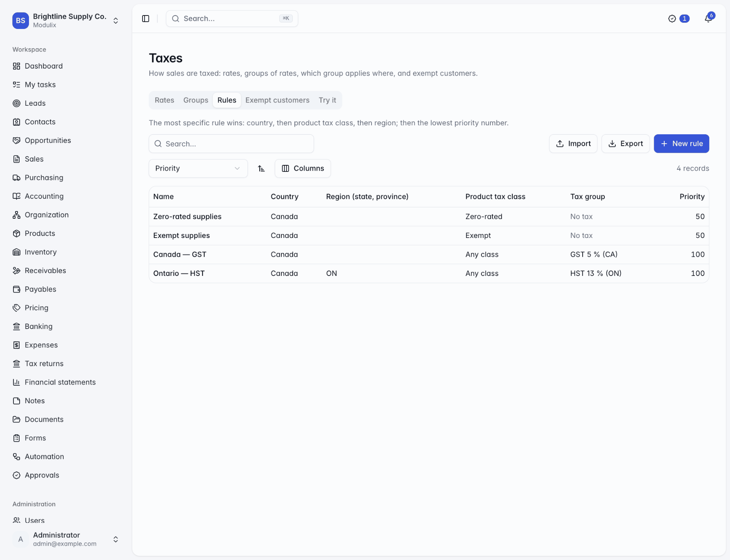Select the Rules tab
The height and width of the screenshot is (560, 730).
click(227, 100)
